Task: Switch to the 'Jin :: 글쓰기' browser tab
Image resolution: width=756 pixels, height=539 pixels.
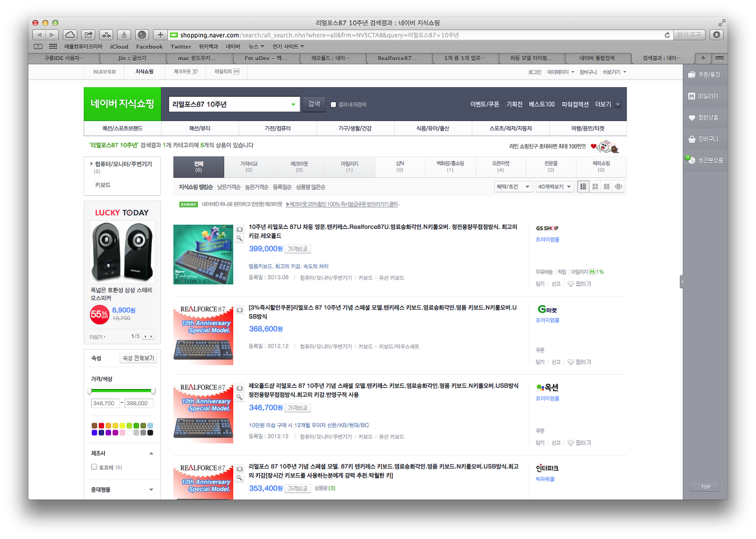Action: pyautogui.click(x=132, y=58)
